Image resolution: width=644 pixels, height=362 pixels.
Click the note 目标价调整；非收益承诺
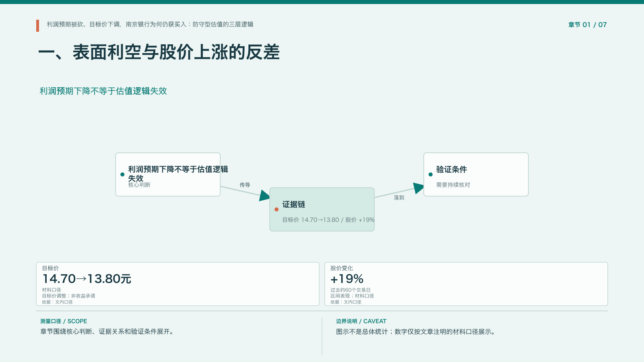tap(68, 296)
